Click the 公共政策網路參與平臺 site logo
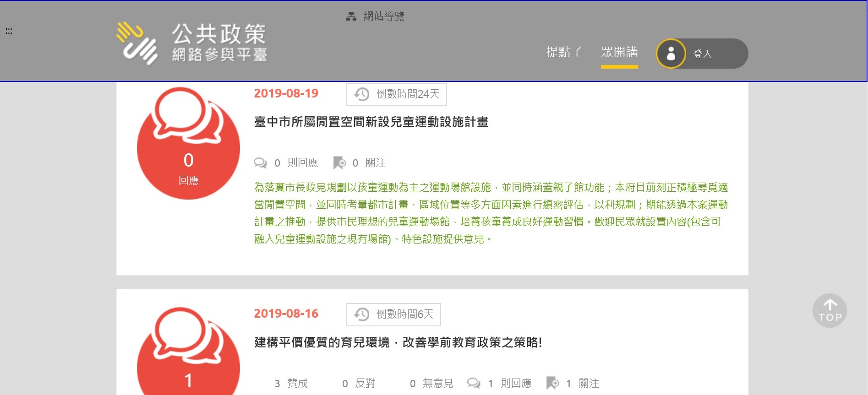 (x=191, y=43)
